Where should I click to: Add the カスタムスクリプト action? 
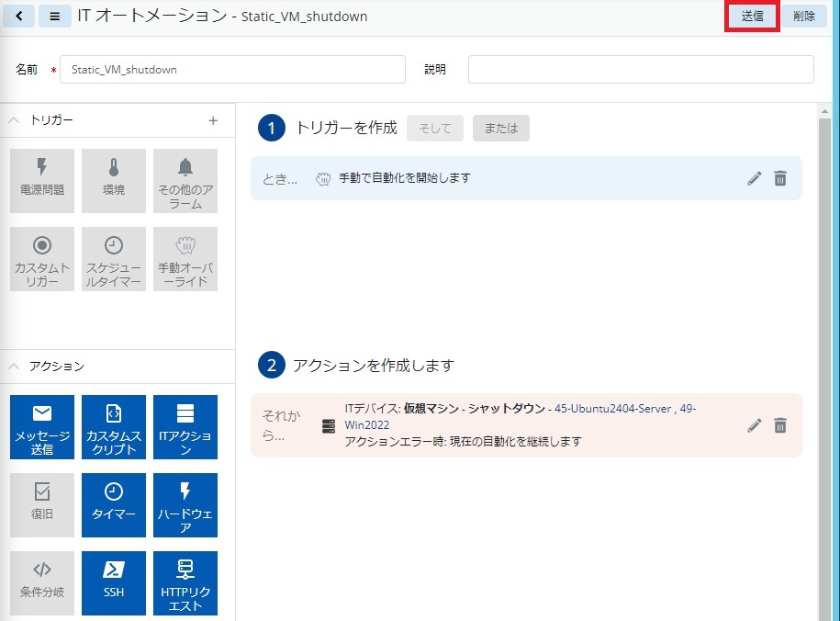click(114, 427)
